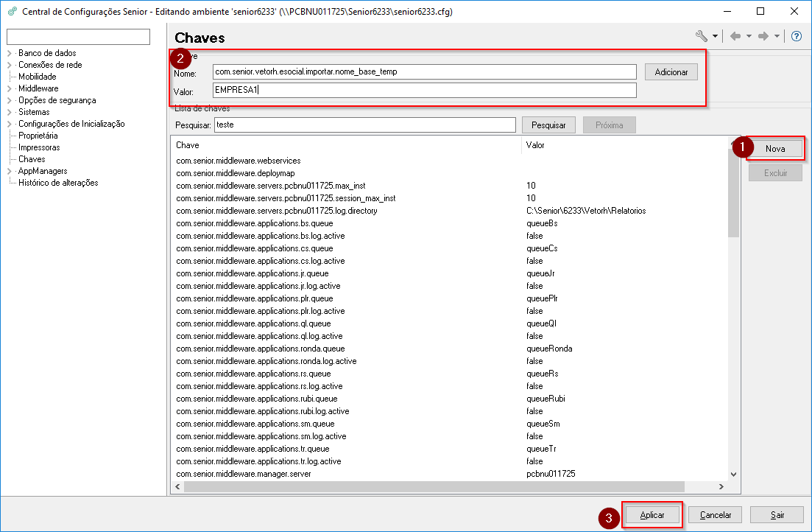The width and height of the screenshot is (812, 532).
Task: Click the Adicionar button
Action: click(671, 71)
